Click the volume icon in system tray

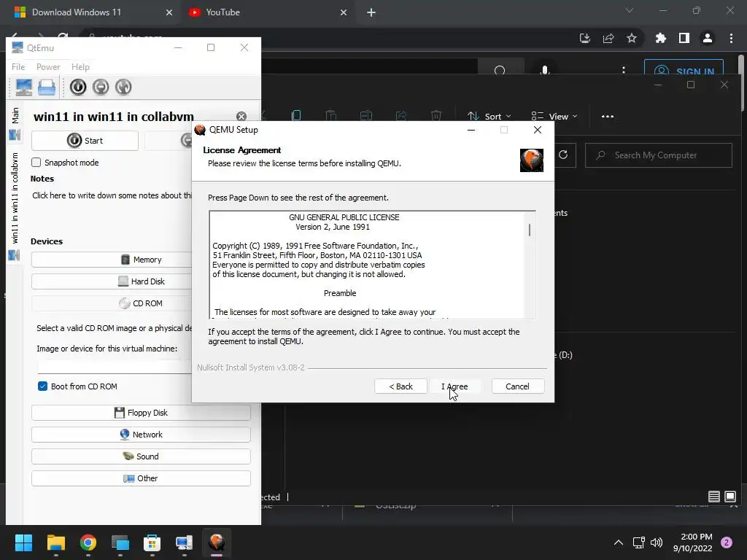tap(657, 542)
